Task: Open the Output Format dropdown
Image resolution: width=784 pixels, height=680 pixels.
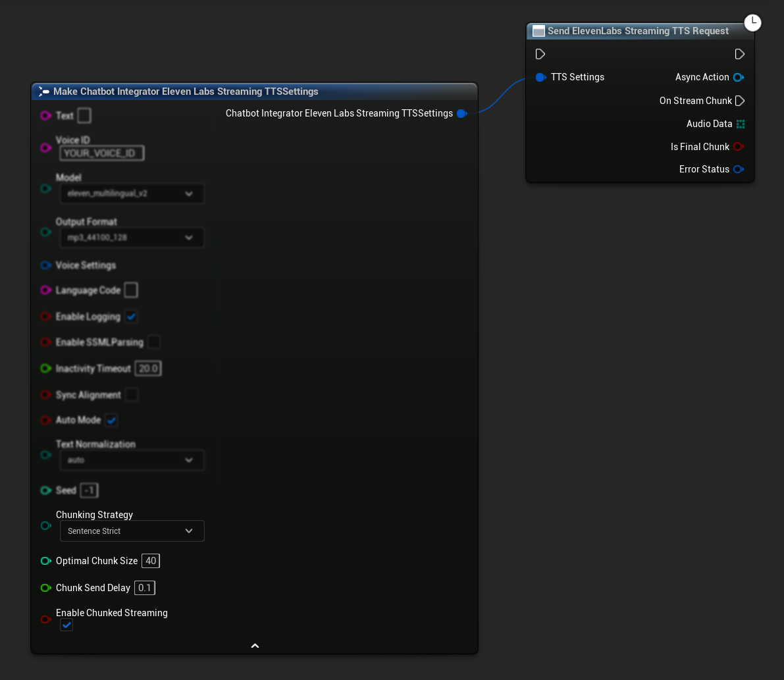Action: pyautogui.click(x=132, y=238)
